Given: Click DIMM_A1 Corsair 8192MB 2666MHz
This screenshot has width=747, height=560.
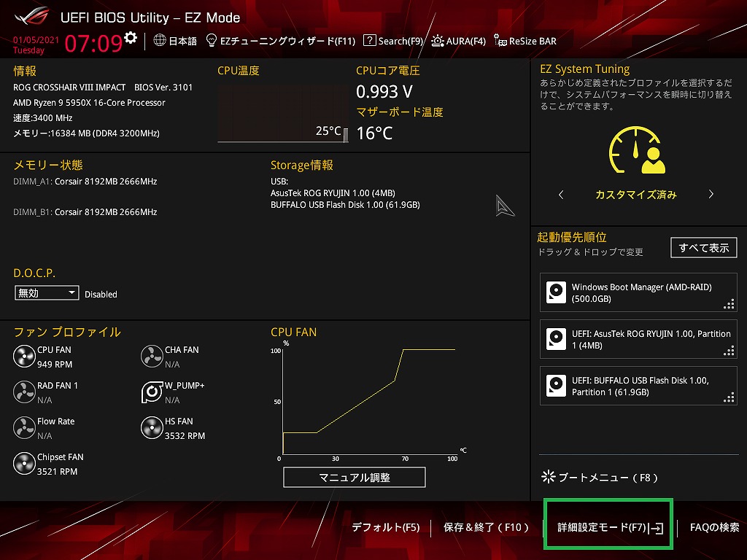Looking at the screenshot, I should coord(85,182).
